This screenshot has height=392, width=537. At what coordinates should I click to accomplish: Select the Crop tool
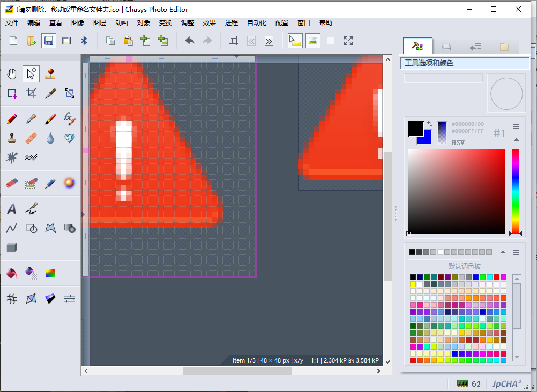pyautogui.click(x=31, y=93)
